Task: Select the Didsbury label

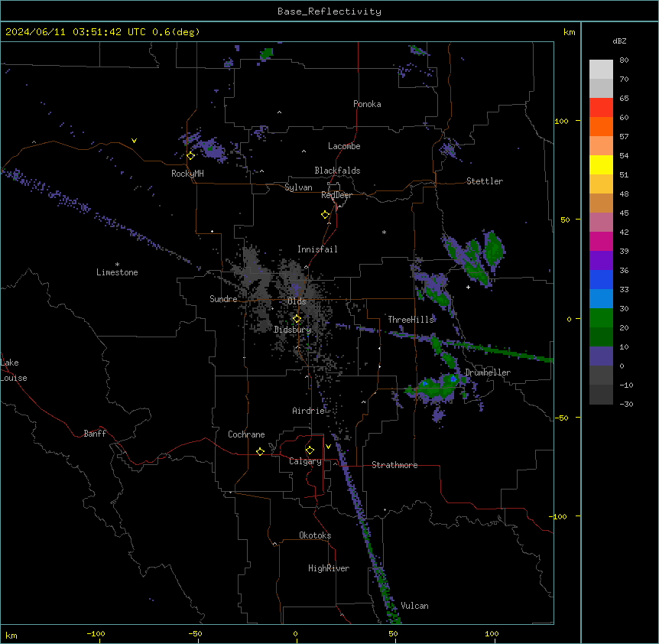Action: [x=293, y=330]
